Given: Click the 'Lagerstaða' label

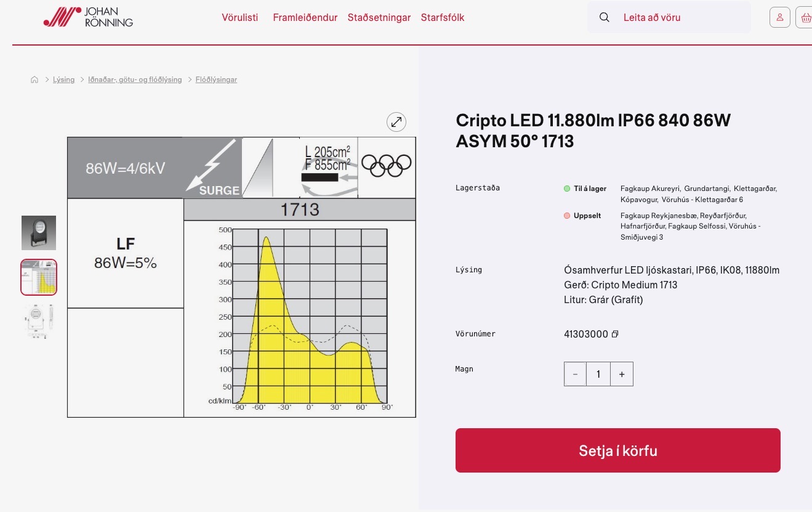Looking at the screenshot, I should coord(478,188).
